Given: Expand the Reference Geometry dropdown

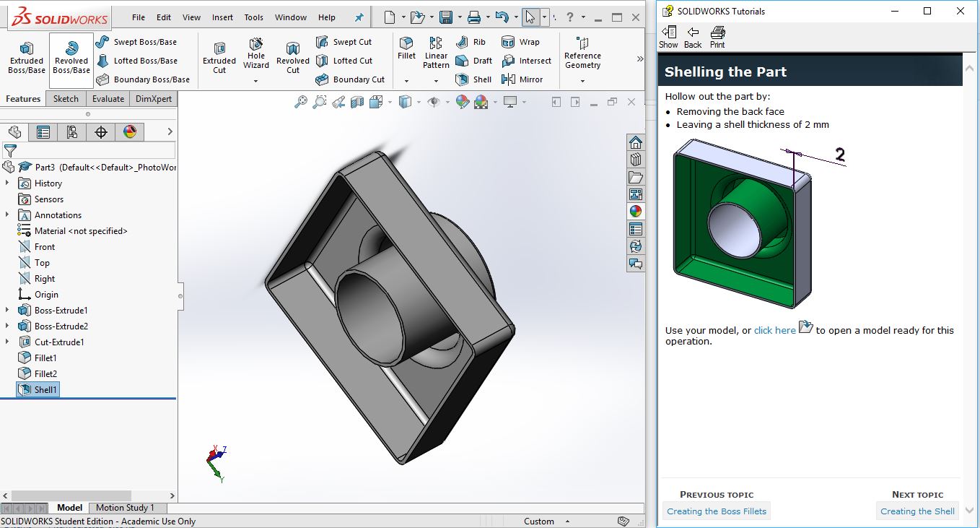Looking at the screenshot, I should click(582, 81).
